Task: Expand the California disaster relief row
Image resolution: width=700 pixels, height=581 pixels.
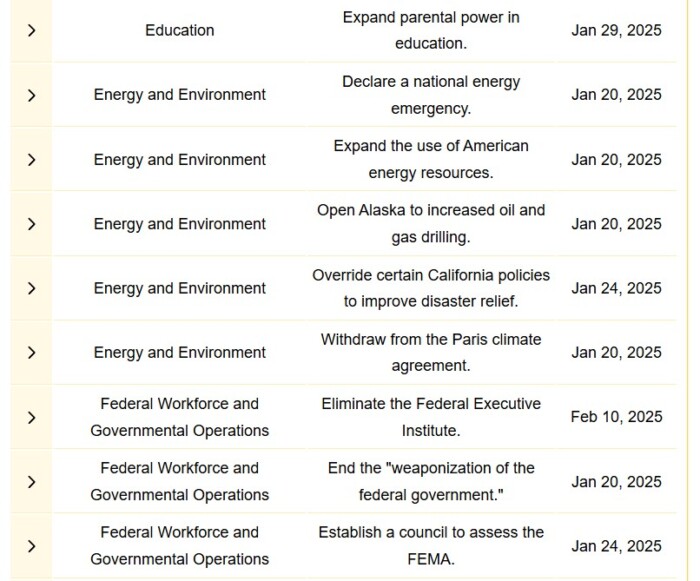Action: pyautogui.click(x=31, y=288)
